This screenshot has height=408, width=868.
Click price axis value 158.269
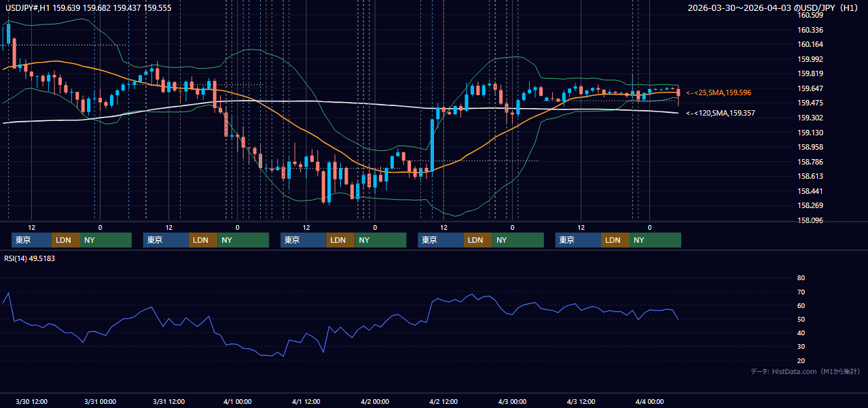[810, 205]
